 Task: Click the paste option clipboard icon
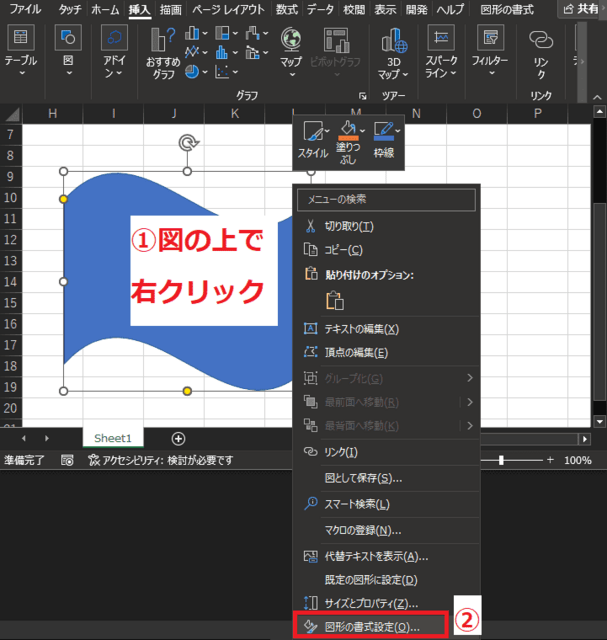[335, 300]
